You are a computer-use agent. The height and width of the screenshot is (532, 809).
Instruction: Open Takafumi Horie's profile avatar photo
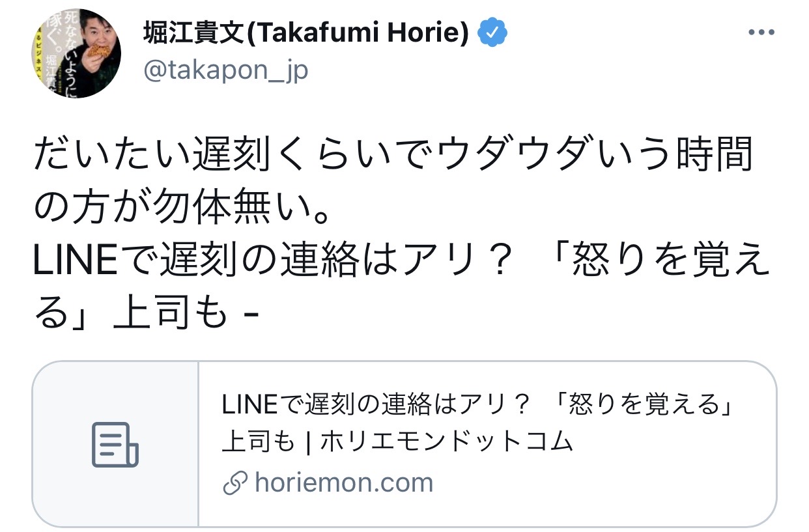(x=75, y=53)
